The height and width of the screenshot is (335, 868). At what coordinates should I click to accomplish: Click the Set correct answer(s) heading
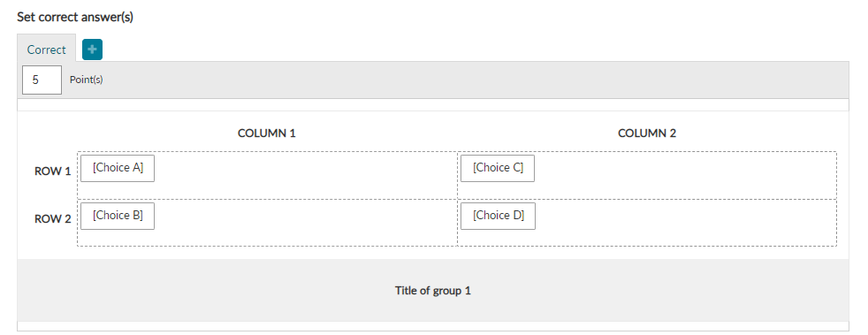pyautogui.click(x=75, y=17)
